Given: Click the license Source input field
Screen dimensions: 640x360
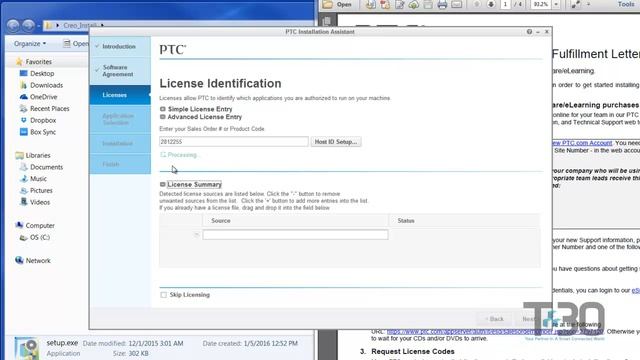Looking at the screenshot, I should coord(295,235).
